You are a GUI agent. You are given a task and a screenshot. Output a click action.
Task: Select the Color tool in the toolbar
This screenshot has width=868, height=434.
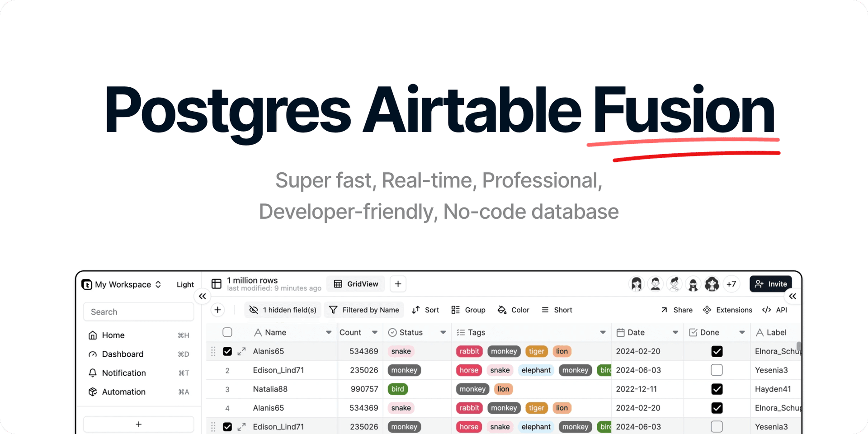514,310
